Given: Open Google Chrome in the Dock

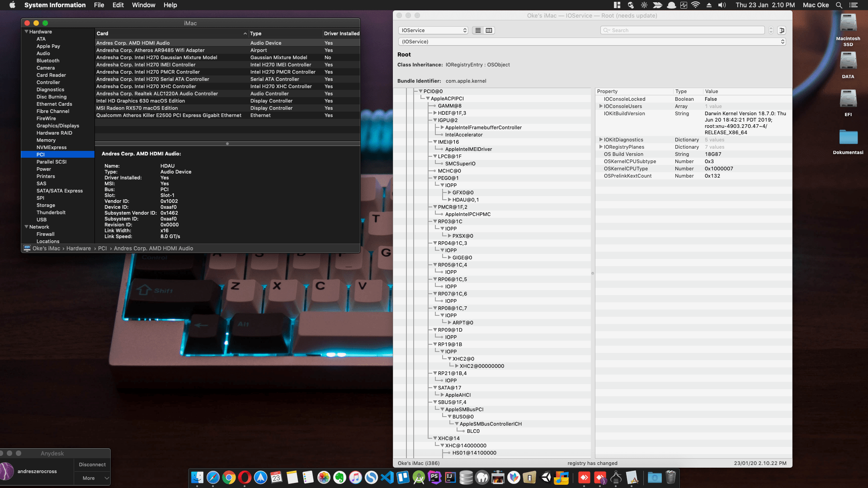Looking at the screenshot, I should click(x=229, y=477).
